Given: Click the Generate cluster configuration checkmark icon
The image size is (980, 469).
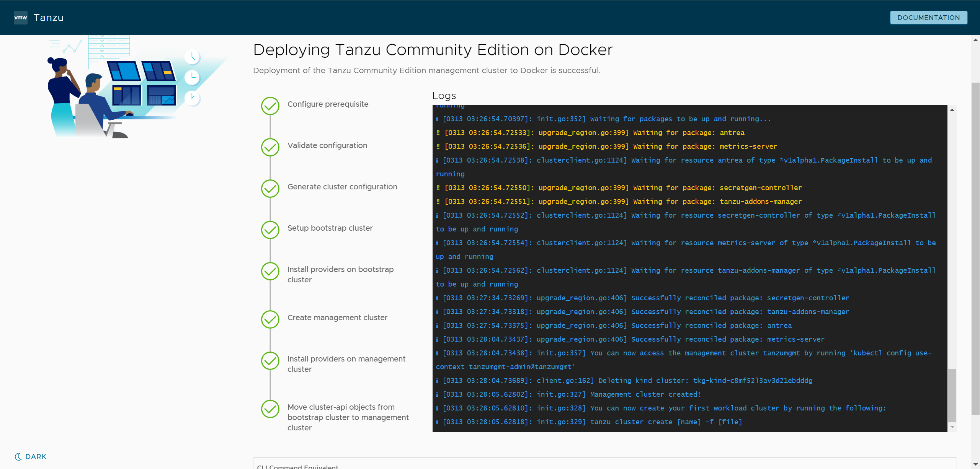Looking at the screenshot, I should pos(270,188).
